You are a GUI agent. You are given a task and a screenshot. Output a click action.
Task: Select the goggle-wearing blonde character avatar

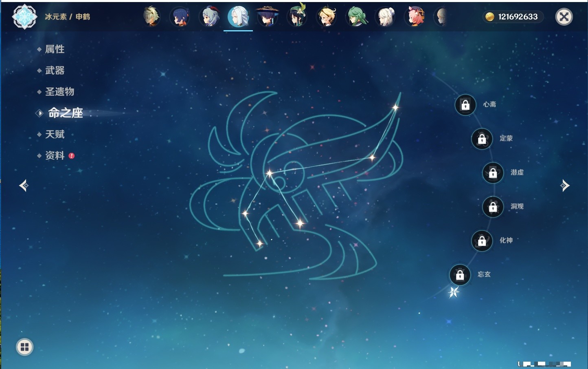151,17
